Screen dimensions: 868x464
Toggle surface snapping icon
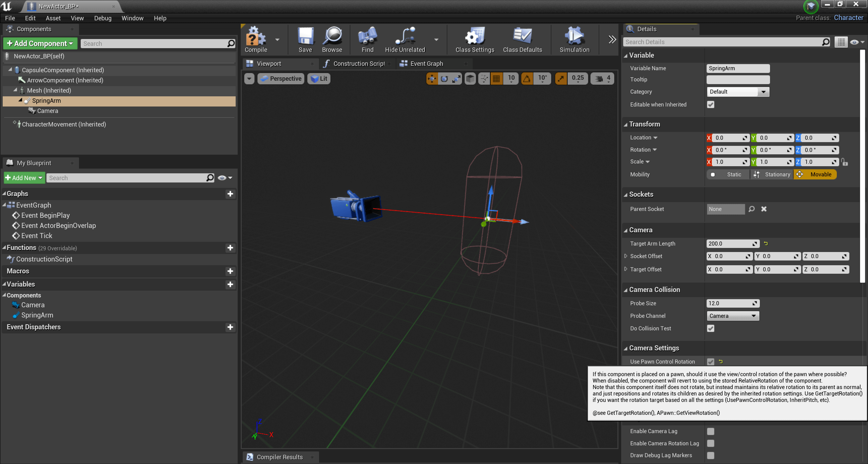(x=484, y=79)
